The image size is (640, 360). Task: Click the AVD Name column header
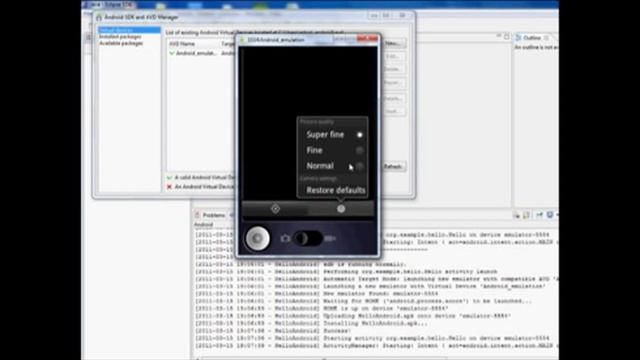(182, 44)
